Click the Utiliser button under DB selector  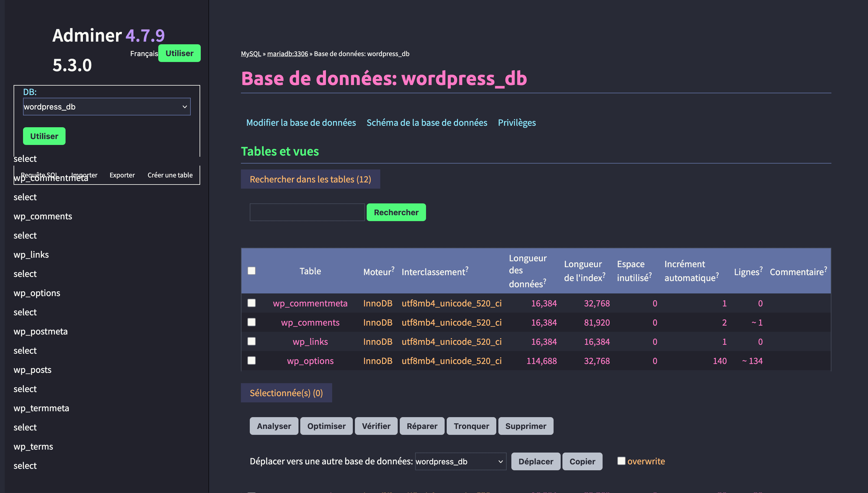(44, 136)
